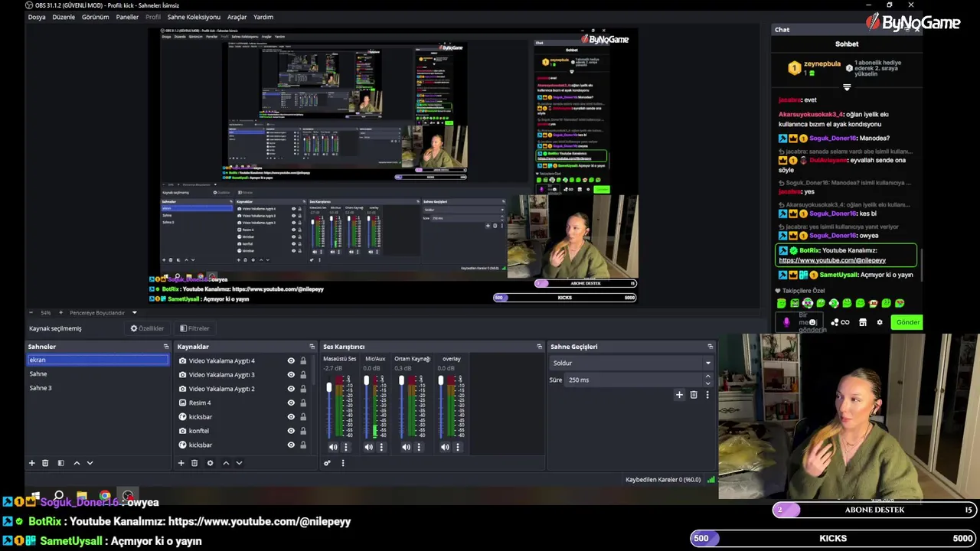Click the Ortam Kaynağı volume fader

coord(401,380)
